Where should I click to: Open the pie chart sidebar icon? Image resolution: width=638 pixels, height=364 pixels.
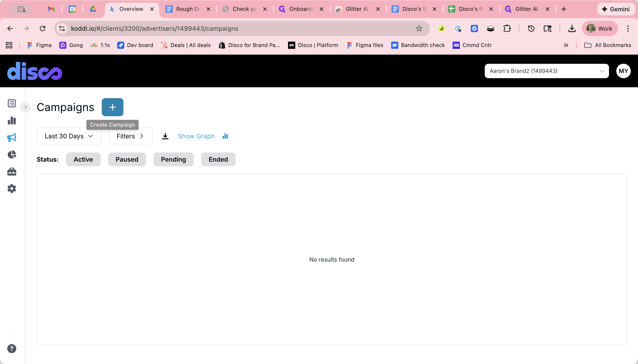pos(12,154)
